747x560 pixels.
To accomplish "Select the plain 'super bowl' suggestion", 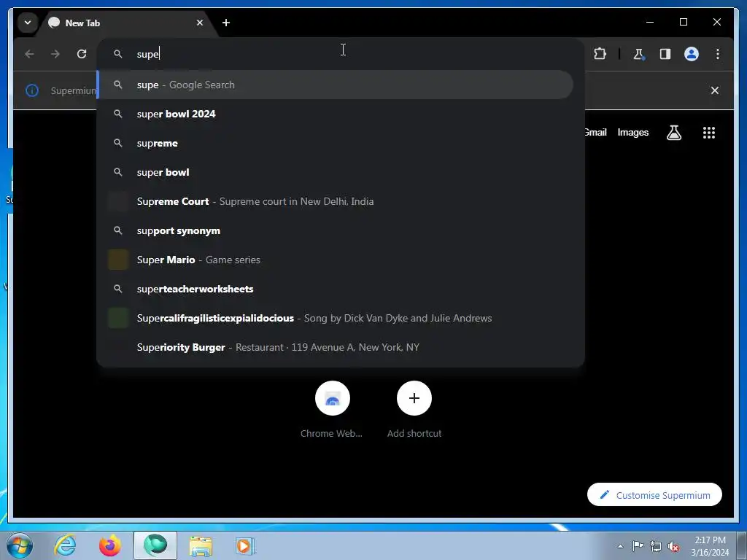I will point(336,172).
